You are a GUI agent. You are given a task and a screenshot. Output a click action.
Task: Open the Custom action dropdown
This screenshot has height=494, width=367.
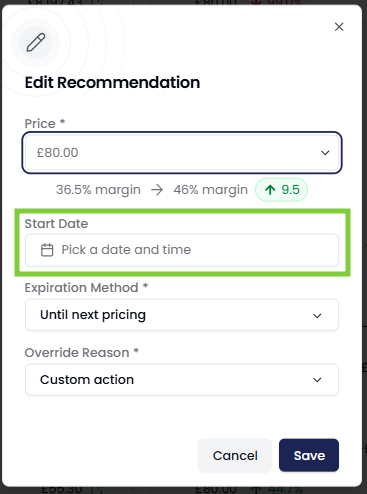click(182, 380)
